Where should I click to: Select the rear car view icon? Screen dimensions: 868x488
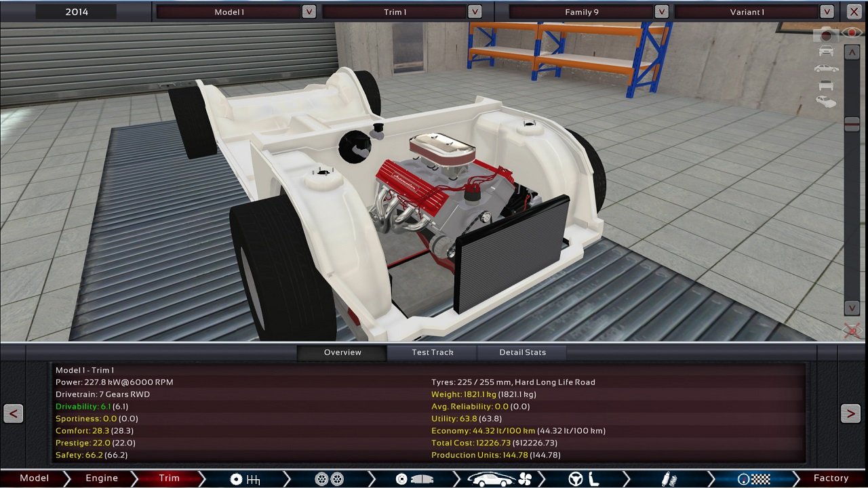pyautogui.click(x=826, y=84)
